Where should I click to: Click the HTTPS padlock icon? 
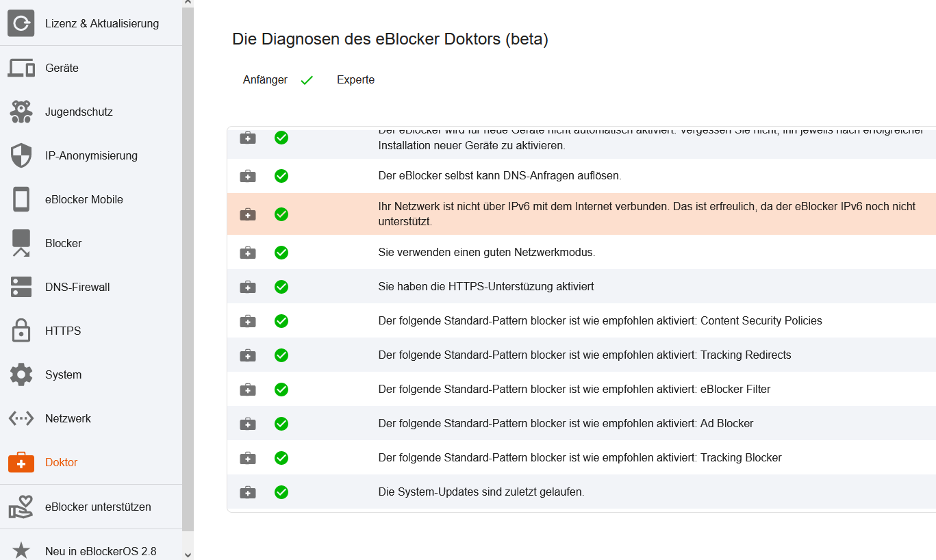click(x=21, y=331)
